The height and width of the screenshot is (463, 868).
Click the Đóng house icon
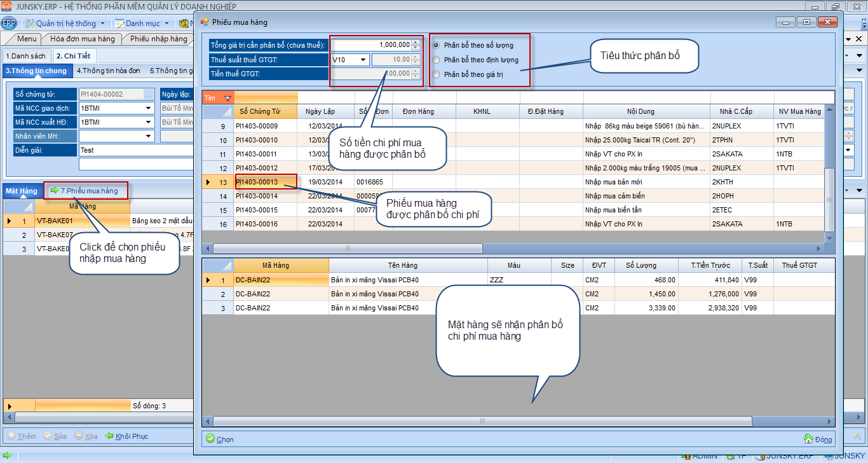[x=809, y=439]
